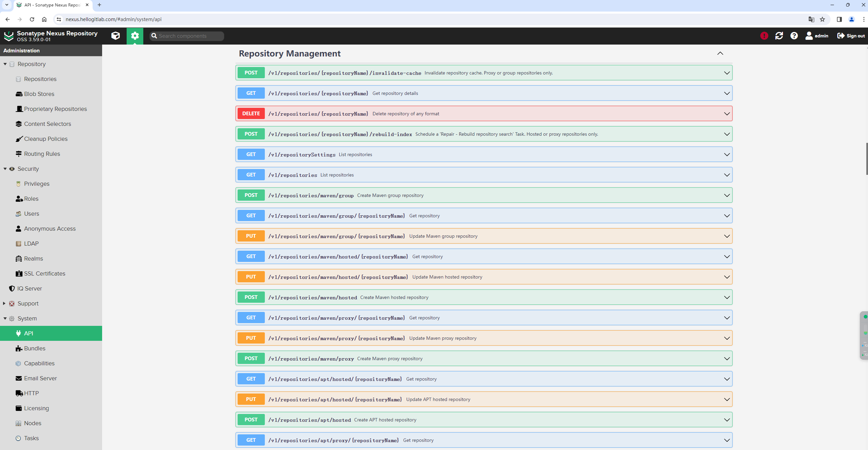Viewport: 868px width, 450px height.
Task: Click the Administration gear icon
Action: [135, 36]
